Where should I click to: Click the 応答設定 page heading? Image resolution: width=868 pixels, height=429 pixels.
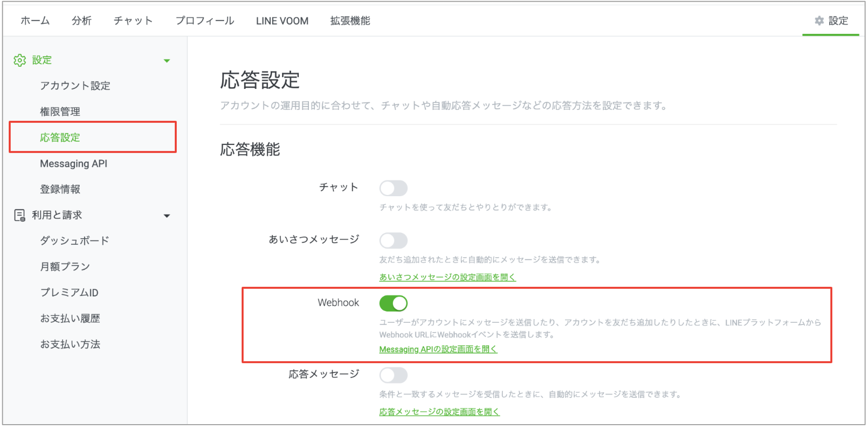coord(260,80)
